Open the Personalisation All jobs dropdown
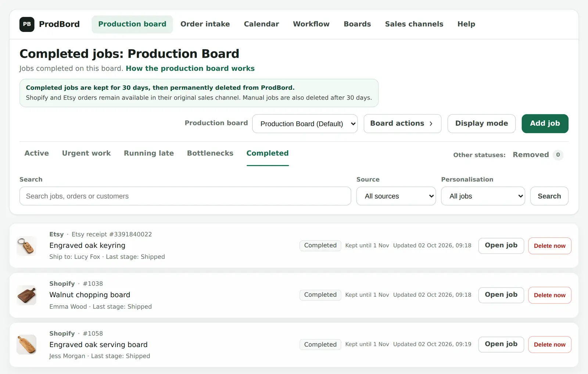 click(483, 196)
